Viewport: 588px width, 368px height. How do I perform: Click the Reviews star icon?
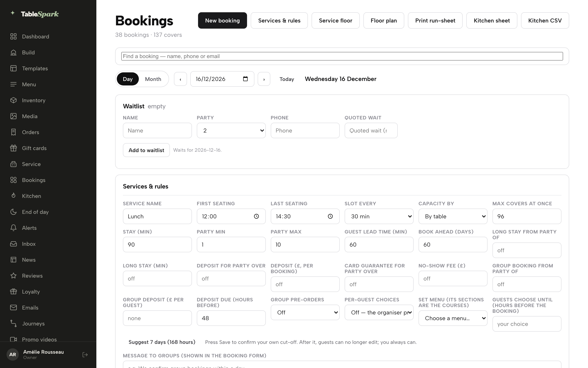tap(13, 276)
